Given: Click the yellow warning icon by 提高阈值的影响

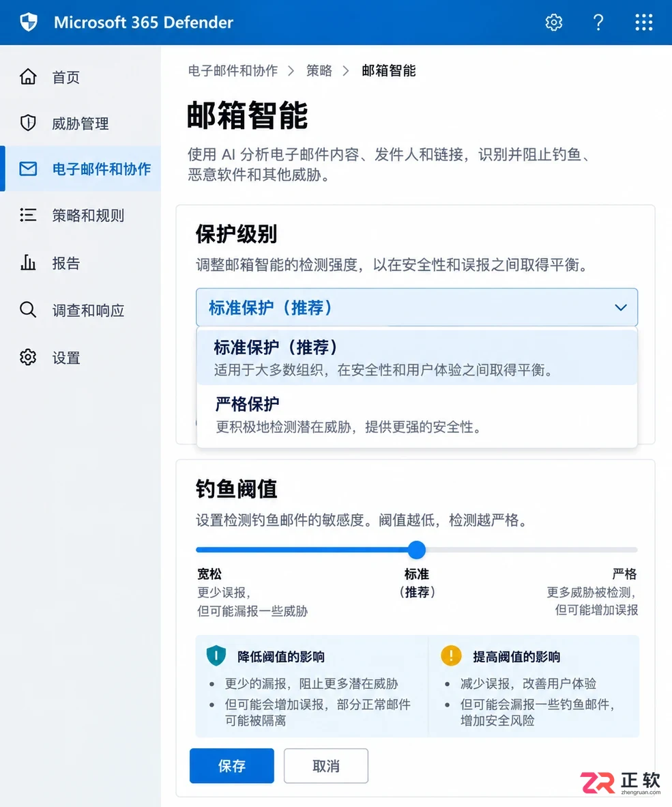Looking at the screenshot, I should 451,655.
